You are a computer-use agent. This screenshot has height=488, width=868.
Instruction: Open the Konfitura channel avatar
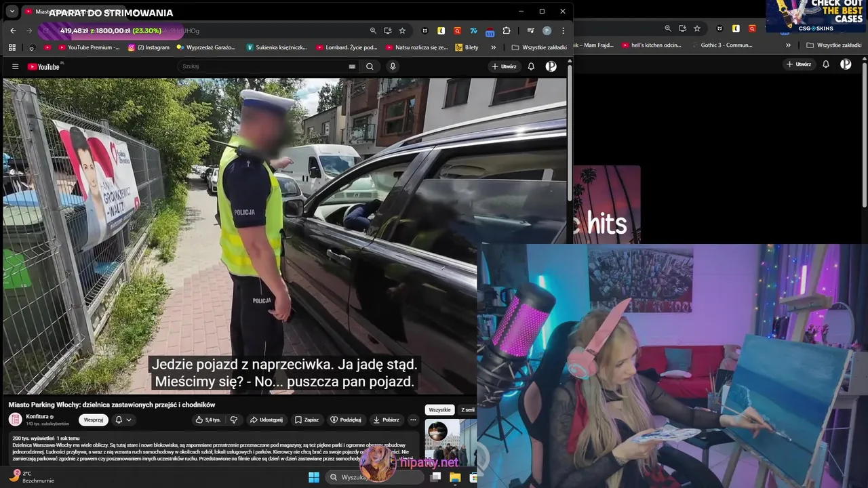(15, 420)
